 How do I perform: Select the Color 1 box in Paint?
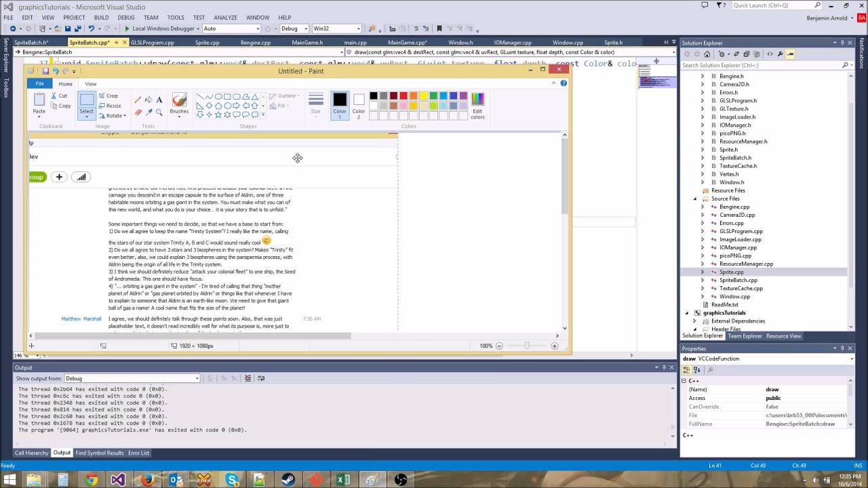pos(340,106)
